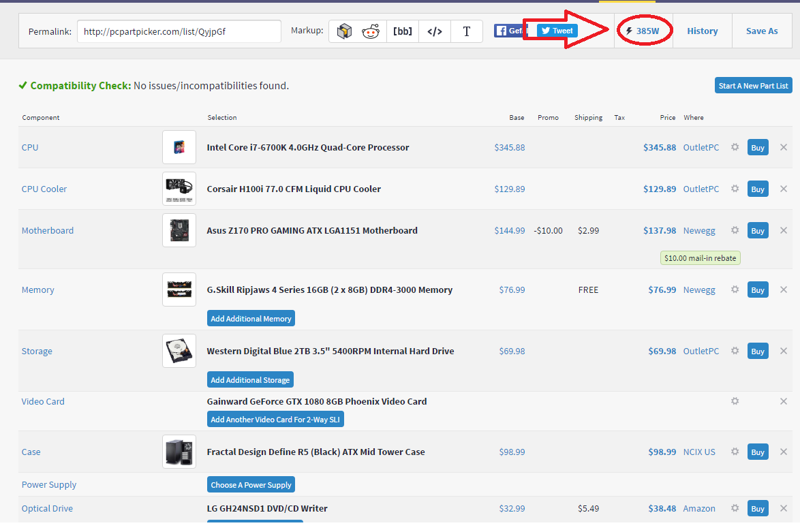
Task: Open the gear icon in Case row
Action: pos(735,452)
